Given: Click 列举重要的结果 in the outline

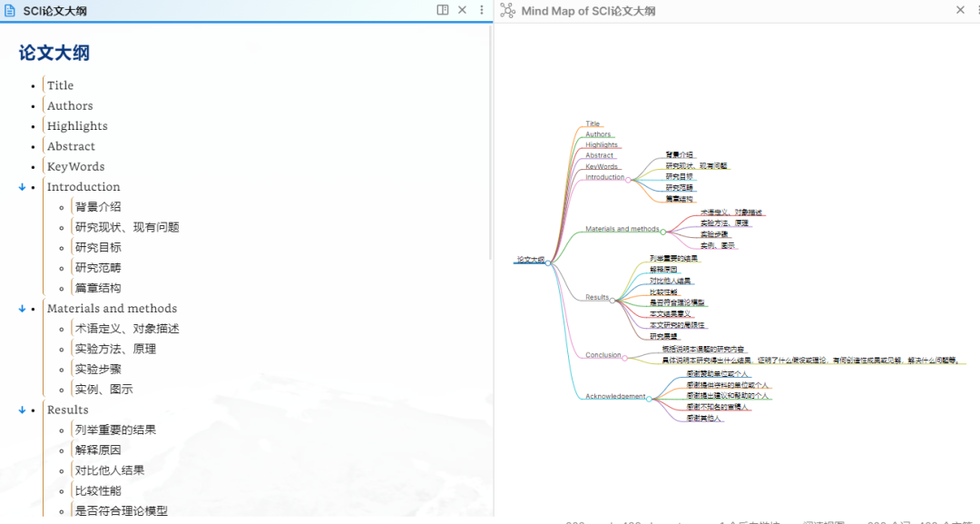Looking at the screenshot, I should pos(115,430).
